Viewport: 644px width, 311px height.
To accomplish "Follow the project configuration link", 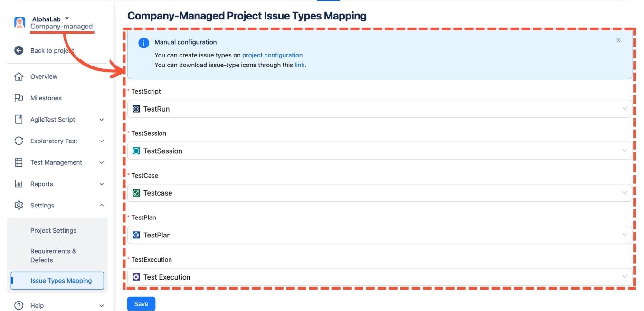I will pos(272,55).
